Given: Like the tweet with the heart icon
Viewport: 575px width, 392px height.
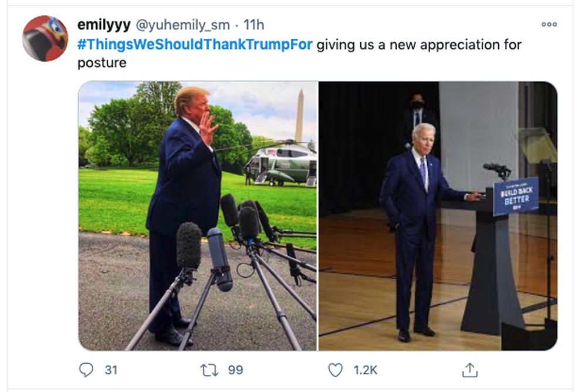Looking at the screenshot, I should 335,370.
